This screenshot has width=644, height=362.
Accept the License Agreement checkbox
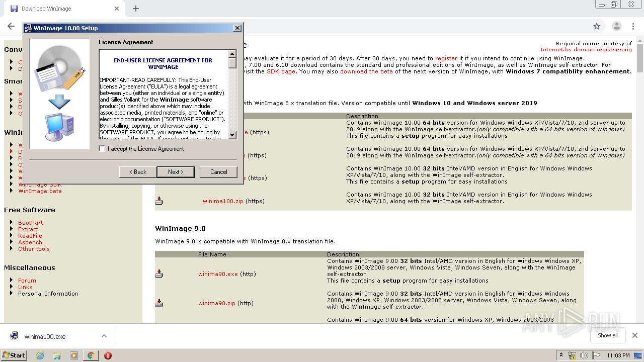tap(102, 149)
